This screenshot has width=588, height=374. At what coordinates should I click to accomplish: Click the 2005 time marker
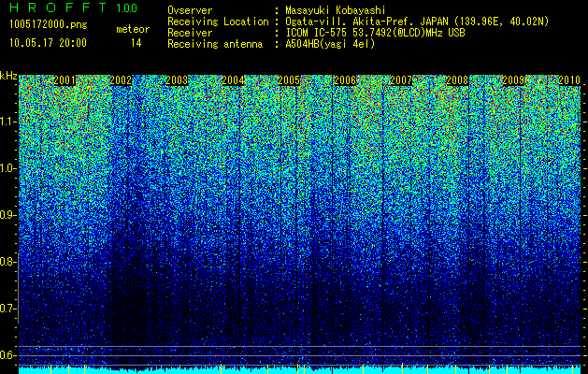click(289, 80)
